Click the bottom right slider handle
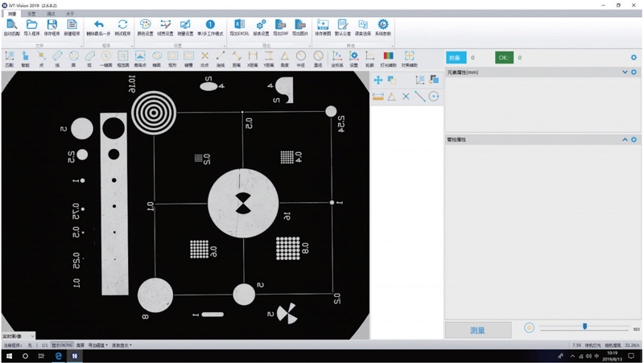644x363 pixels. point(584,327)
